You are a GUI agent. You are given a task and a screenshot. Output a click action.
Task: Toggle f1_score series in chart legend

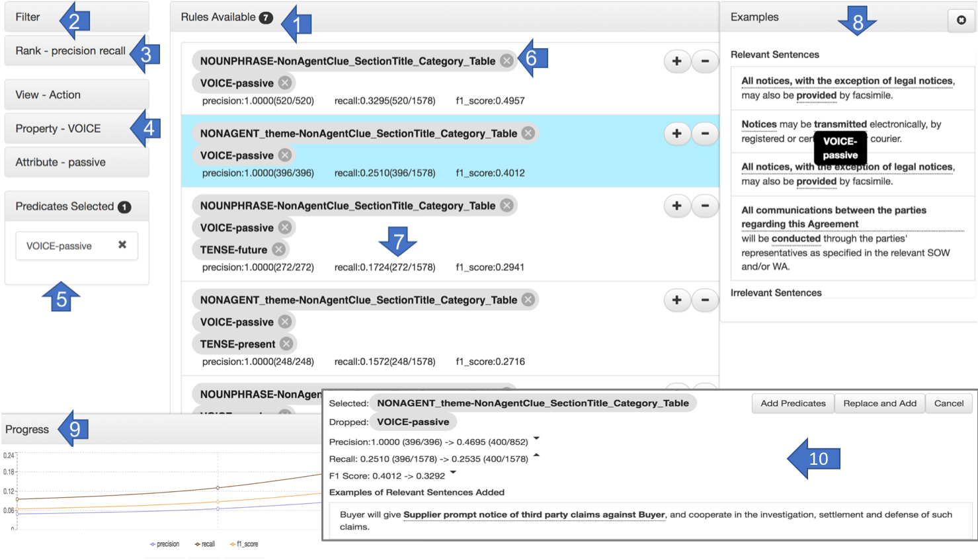(245, 544)
